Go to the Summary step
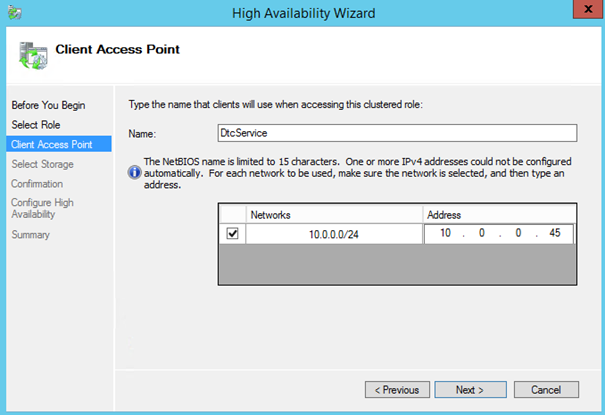605x415 pixels. (30, 235)
